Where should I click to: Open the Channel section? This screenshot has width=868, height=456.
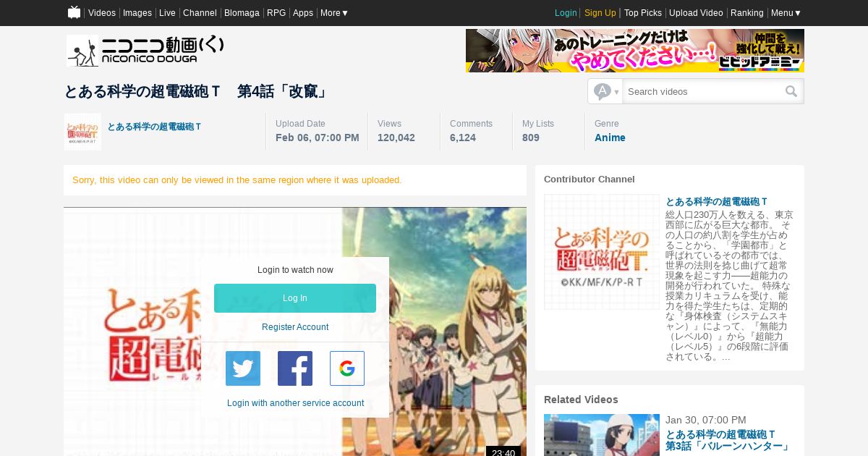pyautogui.click(x=200, y=13)
